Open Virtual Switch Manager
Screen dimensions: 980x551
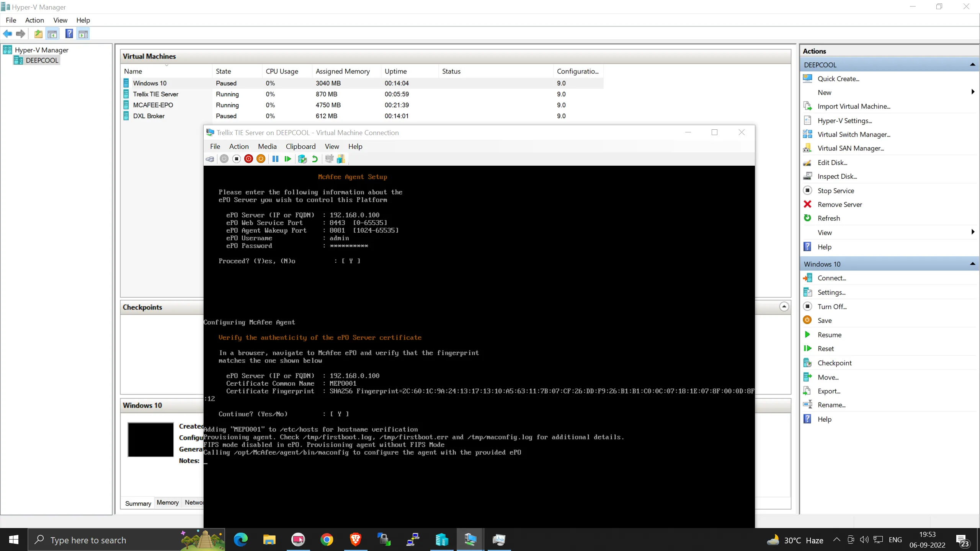[854, 134]
